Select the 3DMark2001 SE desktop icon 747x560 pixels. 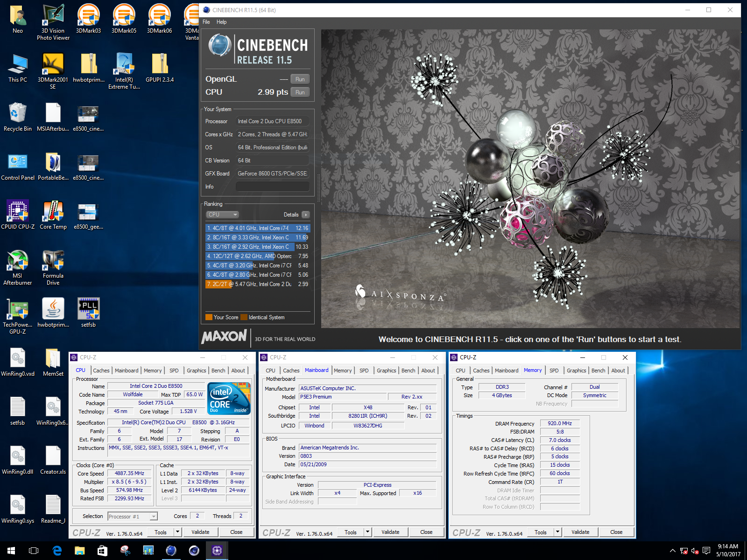click(53, 71)
